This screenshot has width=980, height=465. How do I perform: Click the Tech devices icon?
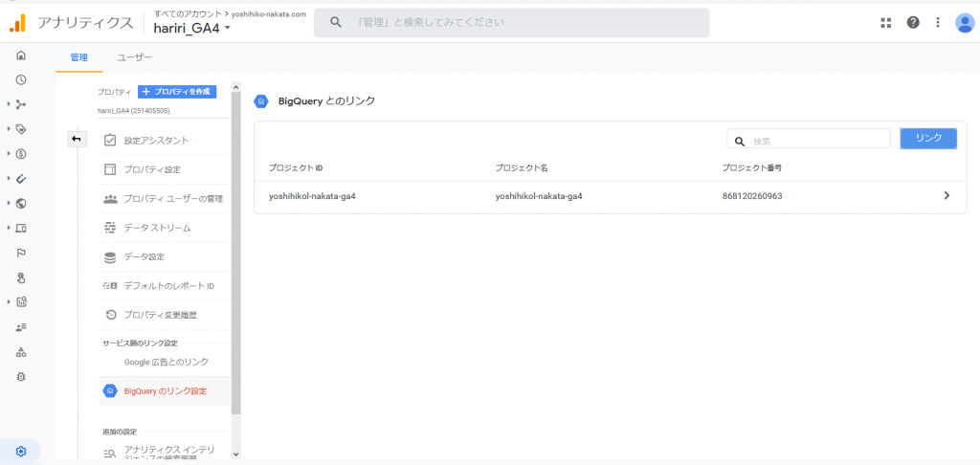[21, 228]
